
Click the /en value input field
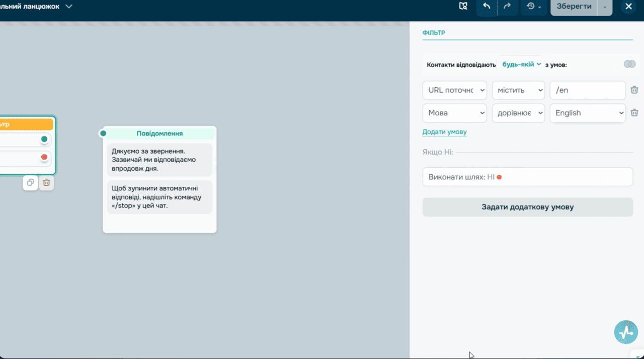pos(588,90)
